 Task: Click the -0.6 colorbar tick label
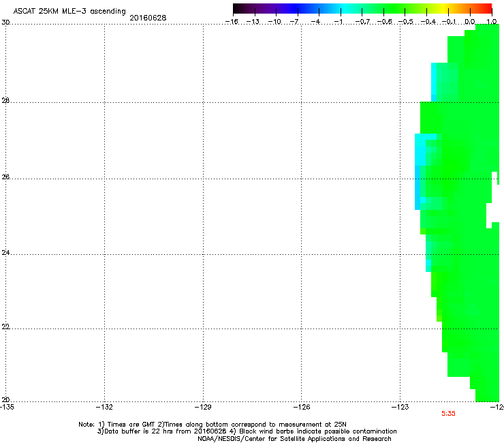[384, 22]
